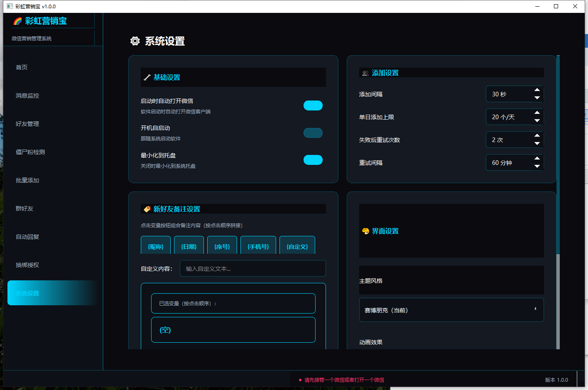
Task: Increase 失败后重试次数 with the up arrow
Action: pos(537,136)
